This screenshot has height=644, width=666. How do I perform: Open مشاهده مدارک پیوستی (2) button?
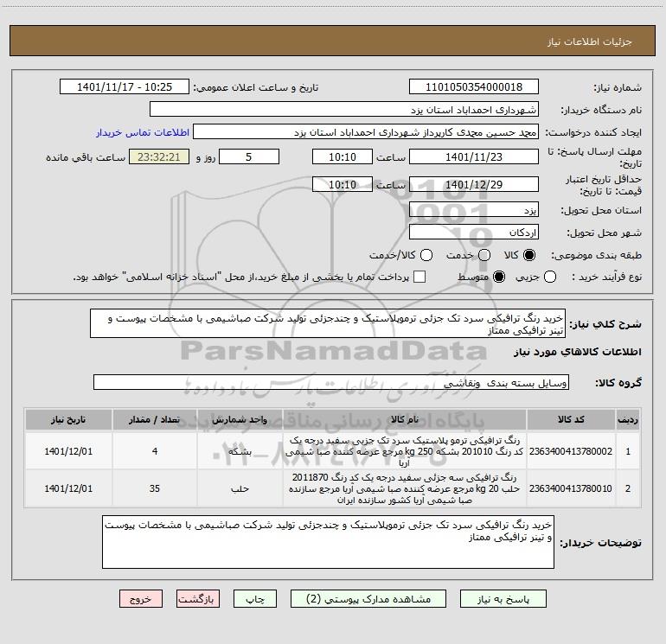click(368, 598)
